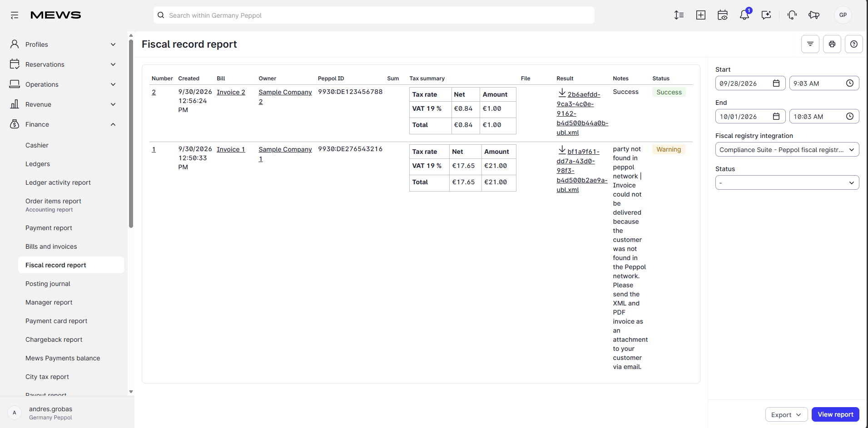
Task: Open the Start time clock icon
Action: coord(850,83)
